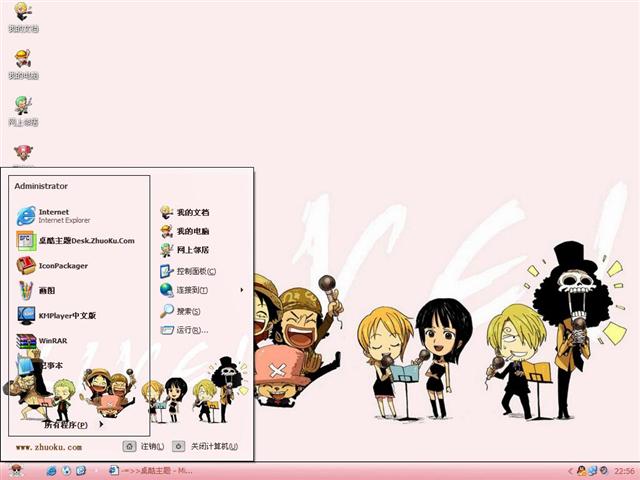Open 我的电脑 in Start menu
This screenshot has height=480, width=640.
(184, 231)
